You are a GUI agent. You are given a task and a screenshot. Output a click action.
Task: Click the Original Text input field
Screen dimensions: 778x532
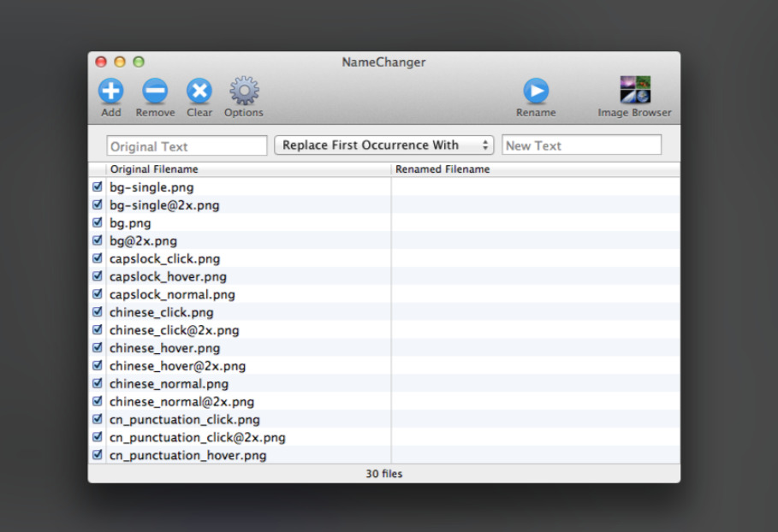tap(187, 146)
